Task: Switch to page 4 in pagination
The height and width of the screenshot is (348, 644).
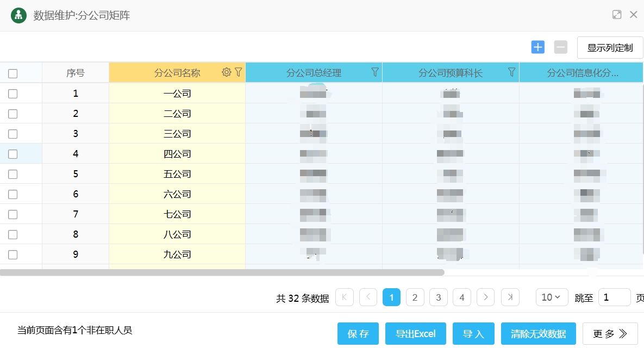Action: 461,297
